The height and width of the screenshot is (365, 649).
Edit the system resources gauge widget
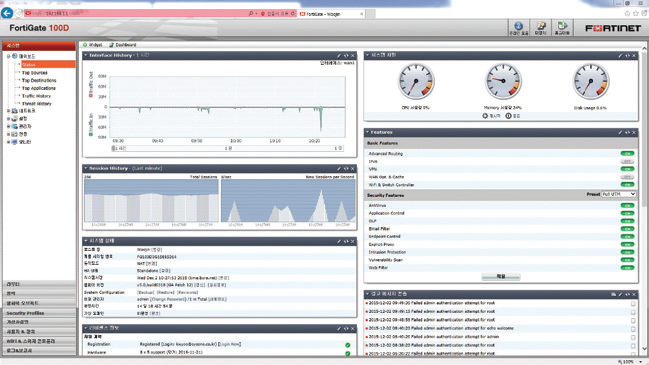coord(620,55)
